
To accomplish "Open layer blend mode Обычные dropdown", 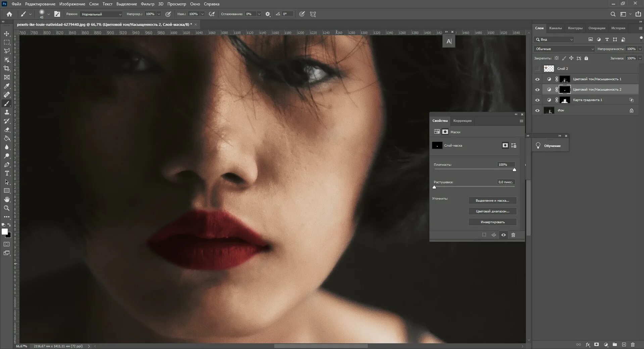I will (x=564, y=49).
